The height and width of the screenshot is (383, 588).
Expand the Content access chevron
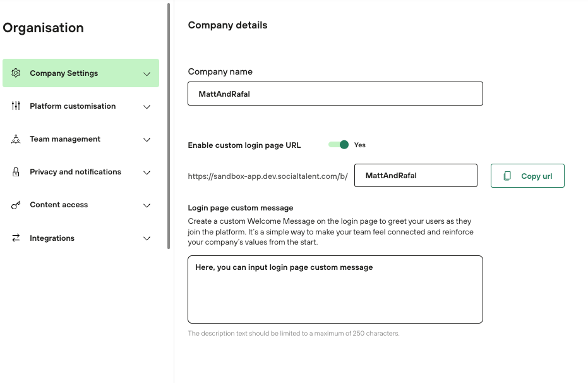tap(147, 205)
